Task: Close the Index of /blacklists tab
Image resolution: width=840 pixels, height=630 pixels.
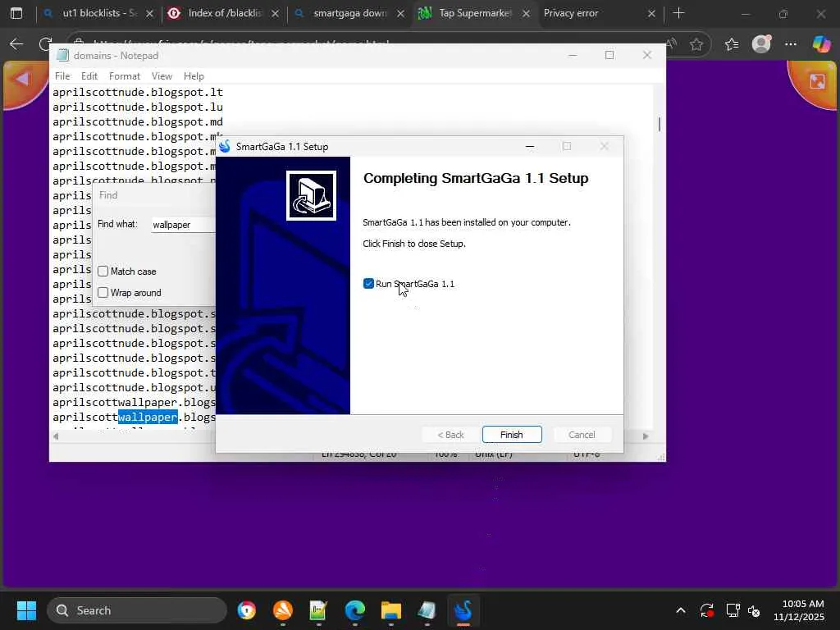Action: (x=276, y=13)
